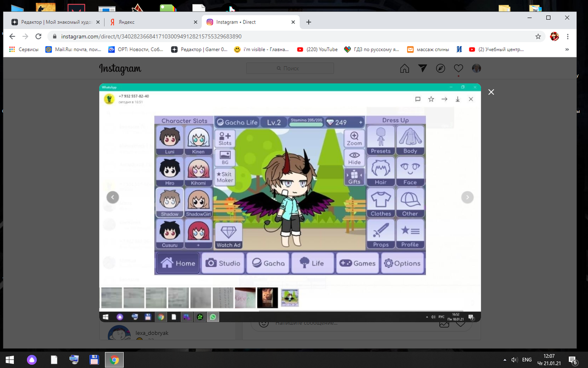The image size is (588, 368).
Task: Open Hair in Dress Up panel
Action: coord(381,171)
